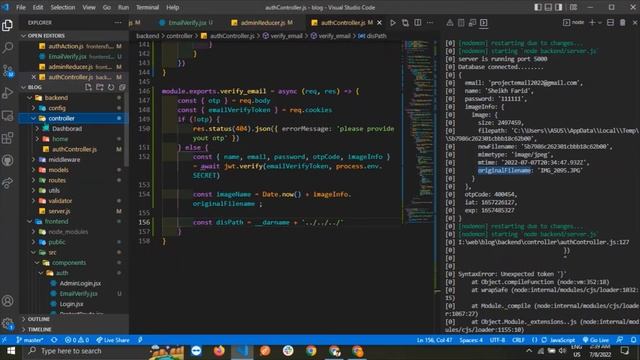
Task: Open editor More Actions ellipsis
Action: point(430,23)
